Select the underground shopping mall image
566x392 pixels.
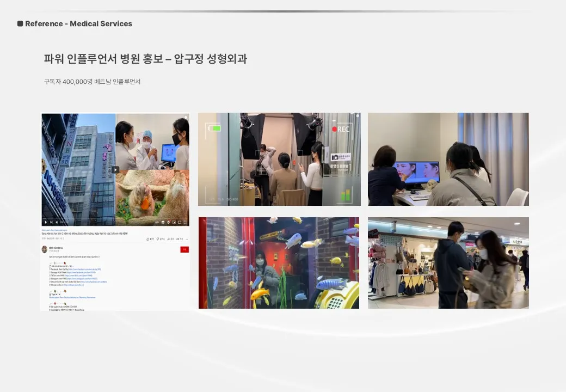pos(448,263)
